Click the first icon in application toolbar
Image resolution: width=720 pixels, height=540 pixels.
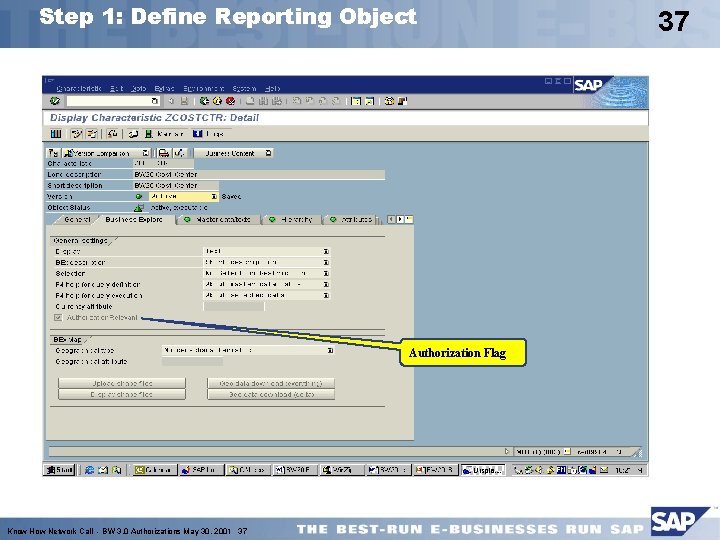click(56, 134)
